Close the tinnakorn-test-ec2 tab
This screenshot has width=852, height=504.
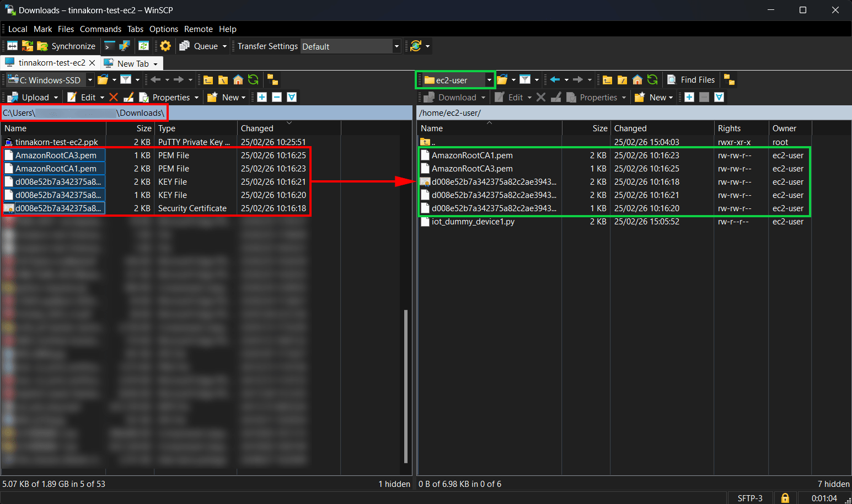coord(92,63)
